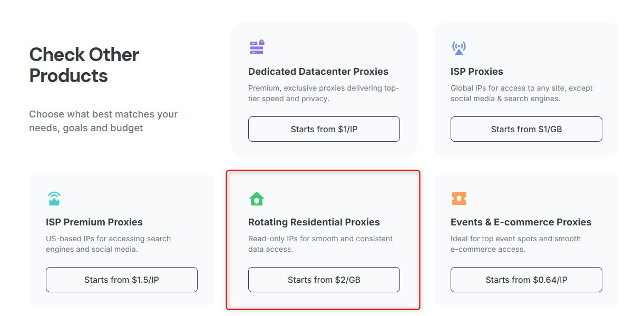Click the orange ticket Events icon

[x=459, y=199]
